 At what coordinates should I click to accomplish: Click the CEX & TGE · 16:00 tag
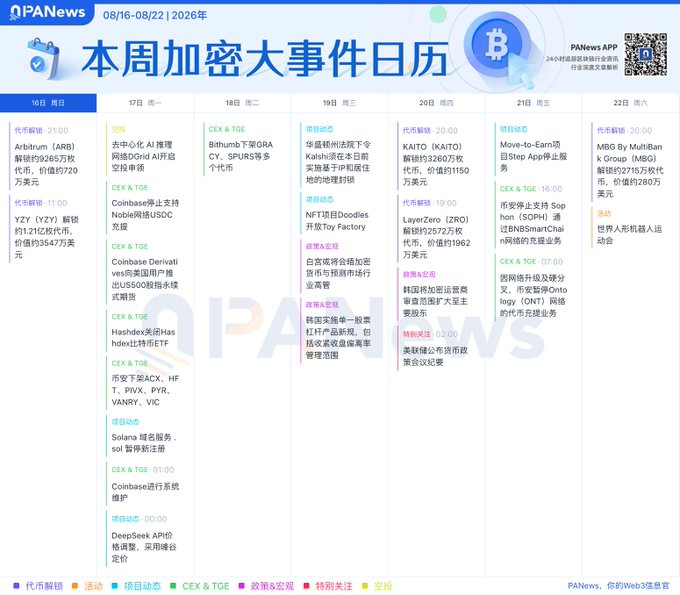point(531,189)
